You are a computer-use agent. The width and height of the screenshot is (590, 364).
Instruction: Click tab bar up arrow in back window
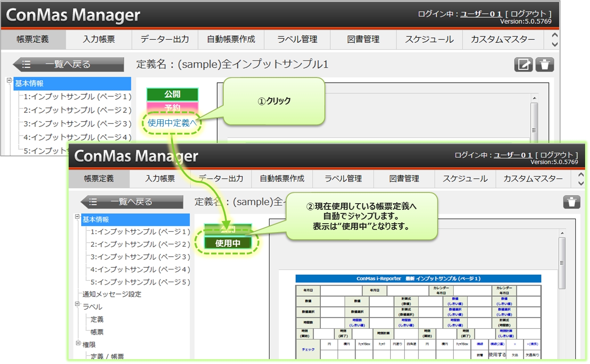pos(554,35)
